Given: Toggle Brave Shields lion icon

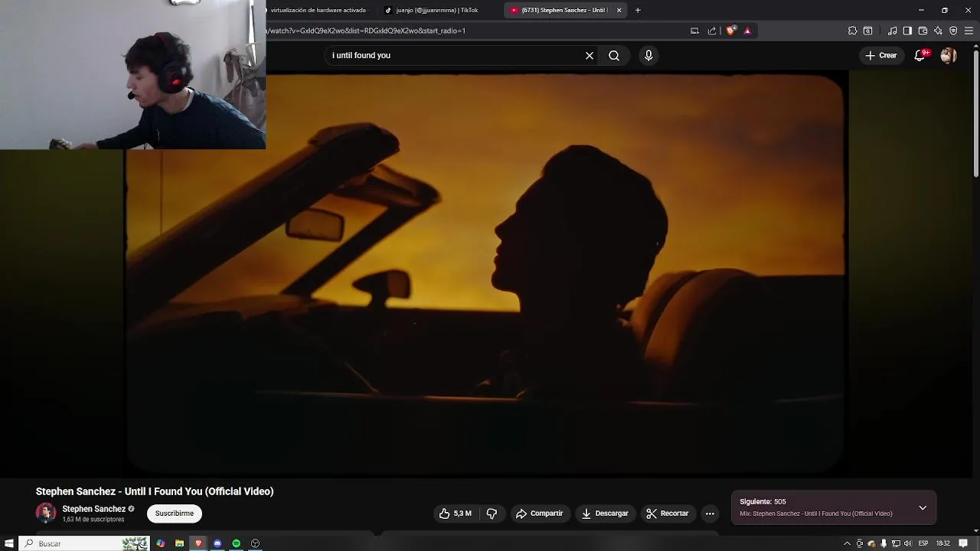Looking at the screenshot, I should (730, 31).
